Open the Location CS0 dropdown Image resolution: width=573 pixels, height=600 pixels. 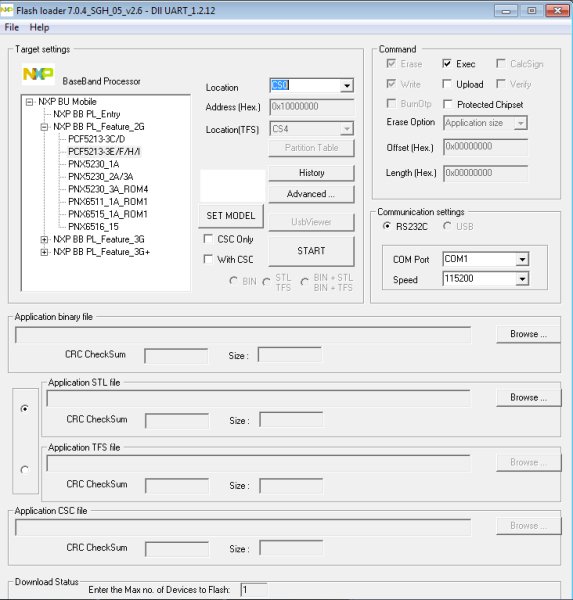[x=346, y=85]
